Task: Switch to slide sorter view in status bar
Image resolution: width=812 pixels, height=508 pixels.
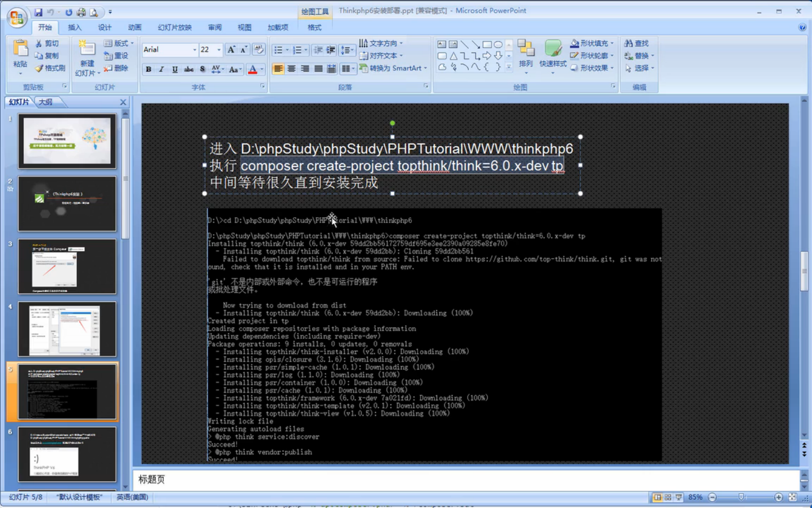Action: [x=668, y=497]
